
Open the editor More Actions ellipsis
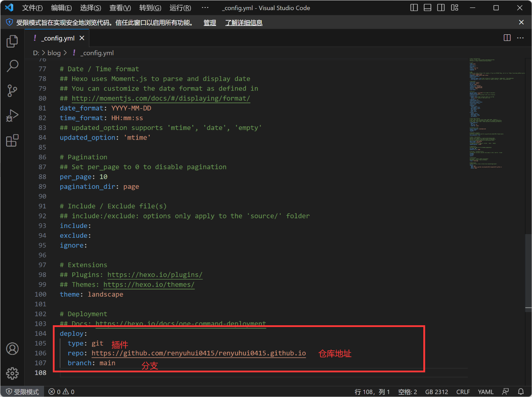[520, 38]
